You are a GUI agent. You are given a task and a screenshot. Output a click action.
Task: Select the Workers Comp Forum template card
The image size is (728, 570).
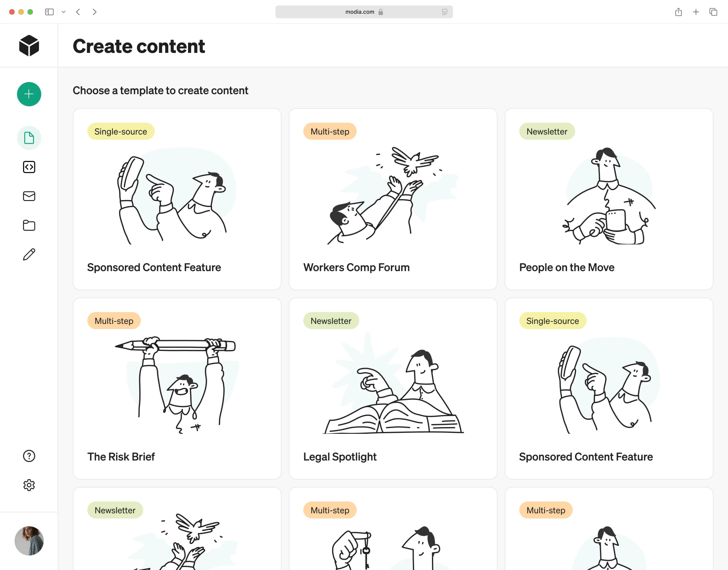click(393, 199)
